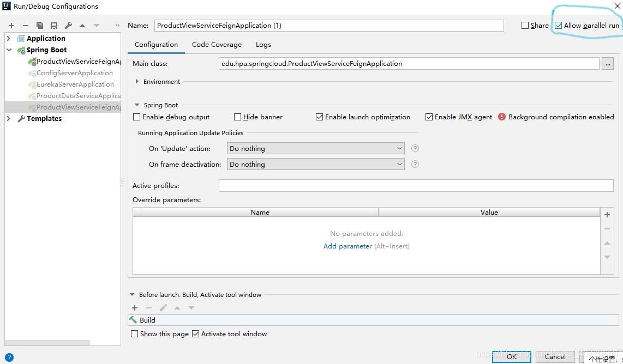The image size is (623, 364).
Task: Move before launch task down
Action: coord(191,308)
